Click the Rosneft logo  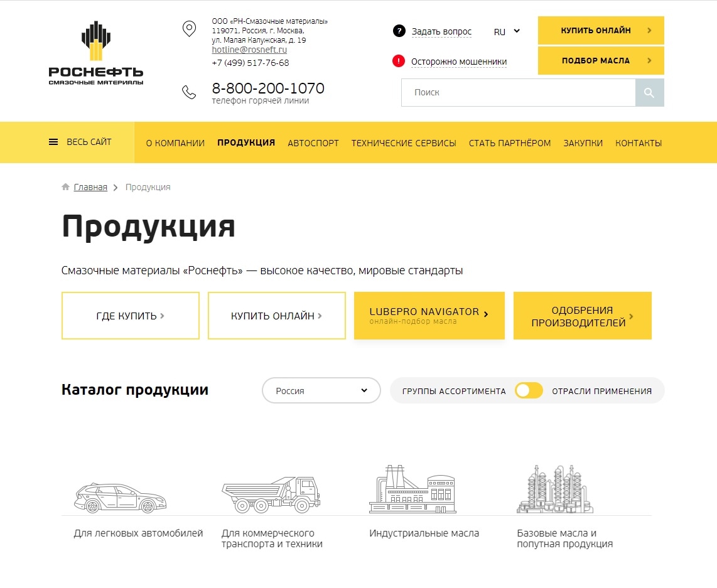click(95, 53)
